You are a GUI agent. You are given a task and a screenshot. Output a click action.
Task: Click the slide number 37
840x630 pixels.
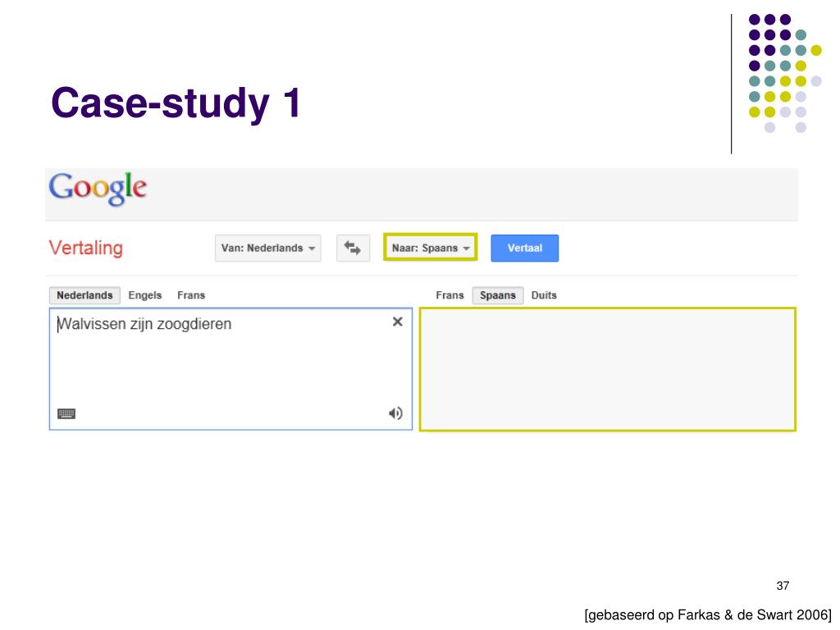click(x=783, y=586)
